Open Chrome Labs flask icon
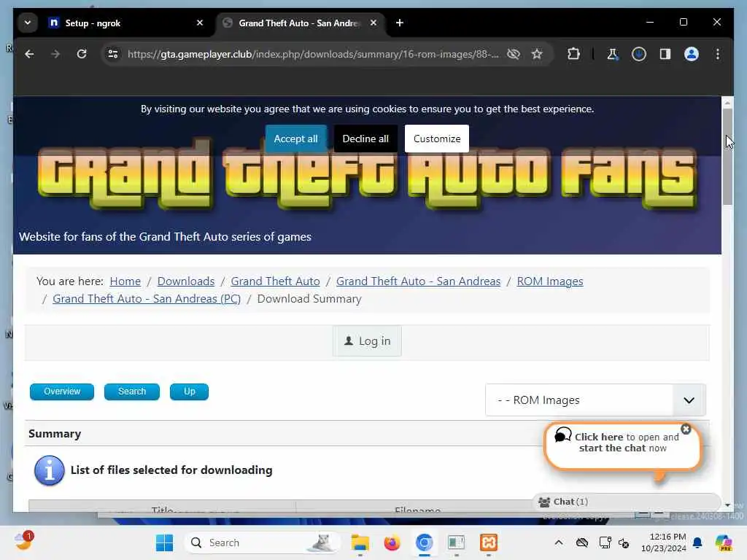Viewport: 747px width, 560px height. (x=612, y=54)
